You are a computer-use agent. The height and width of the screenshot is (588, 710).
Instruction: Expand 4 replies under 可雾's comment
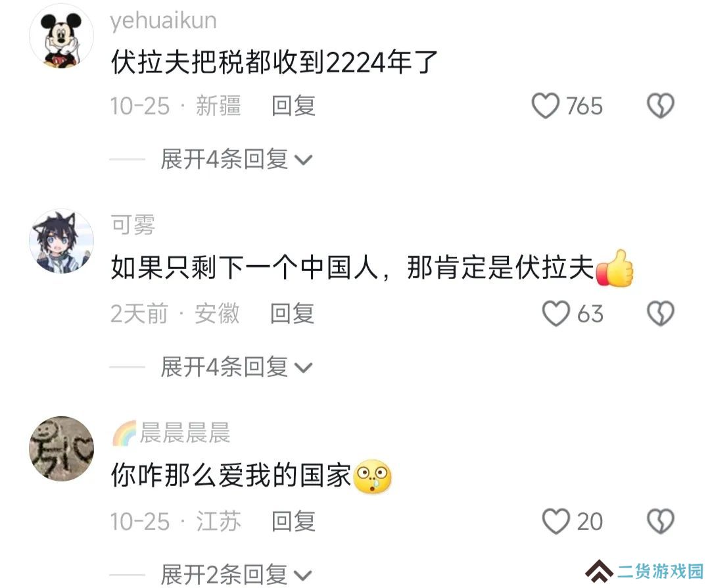pos(237,367)
